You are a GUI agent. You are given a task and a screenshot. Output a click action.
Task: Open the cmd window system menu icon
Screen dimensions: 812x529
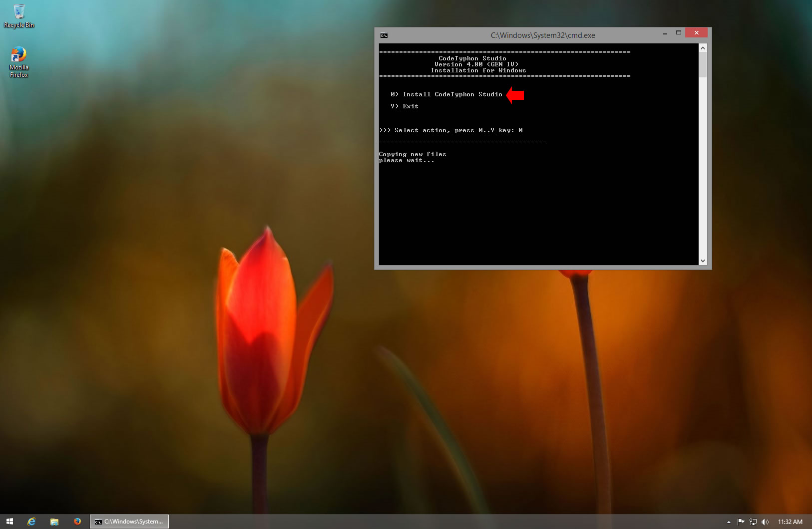pos(384,35)
